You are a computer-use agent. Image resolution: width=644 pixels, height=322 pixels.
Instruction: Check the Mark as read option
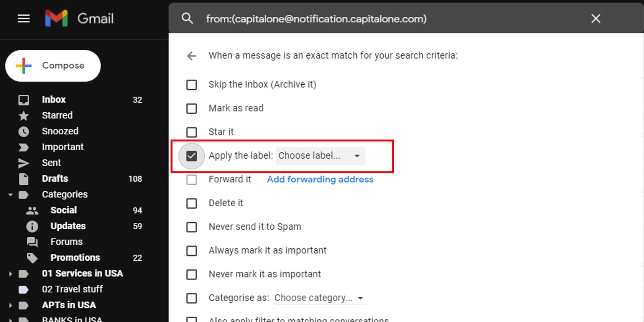click(191, 108)
